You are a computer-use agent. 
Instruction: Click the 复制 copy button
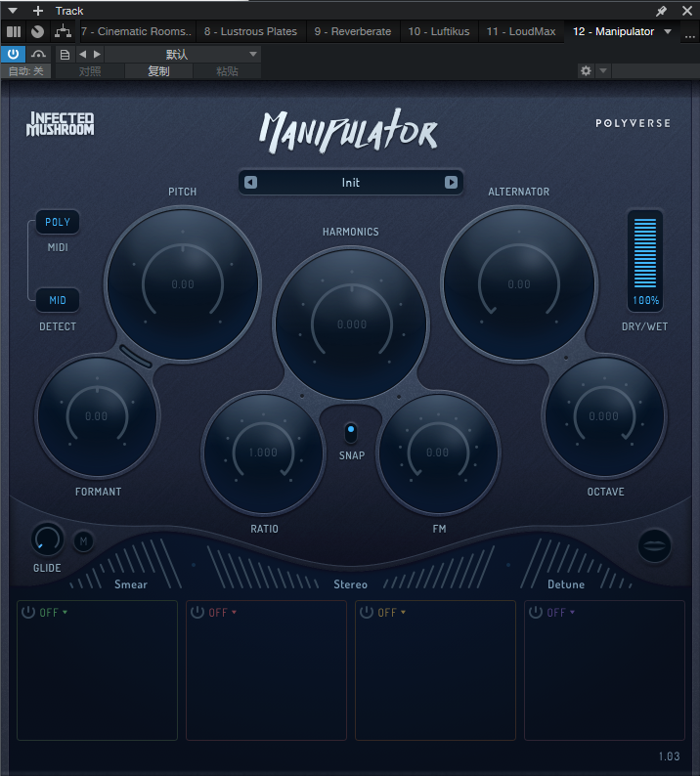click(x=158, y=71)
